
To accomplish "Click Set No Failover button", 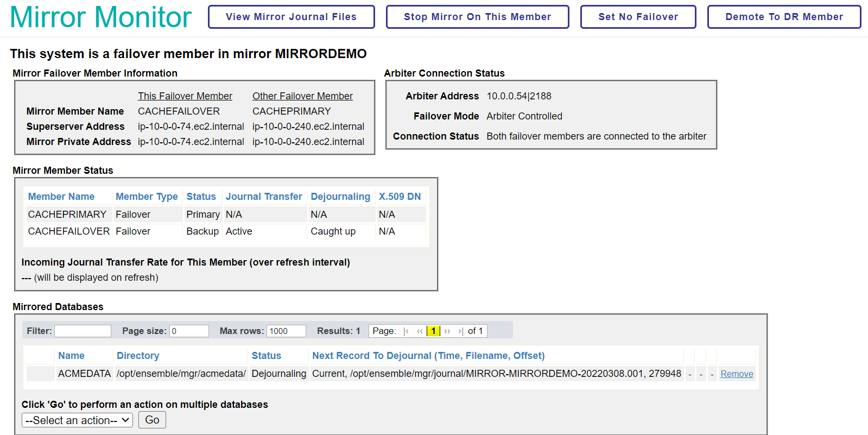I will (638, 17).
